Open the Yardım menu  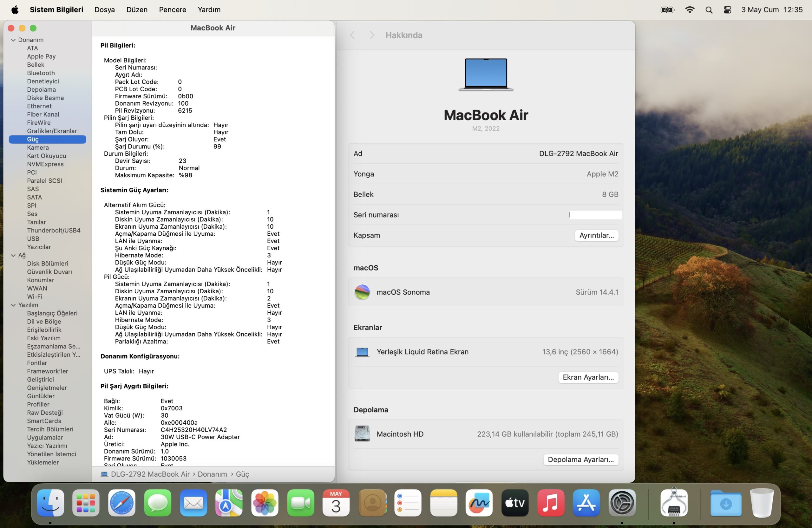pyautogui.click(x=209, y=10)
